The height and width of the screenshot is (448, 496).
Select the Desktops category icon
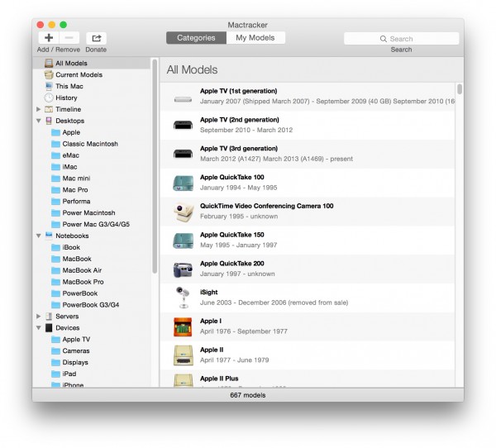click(x=49, y=121)
